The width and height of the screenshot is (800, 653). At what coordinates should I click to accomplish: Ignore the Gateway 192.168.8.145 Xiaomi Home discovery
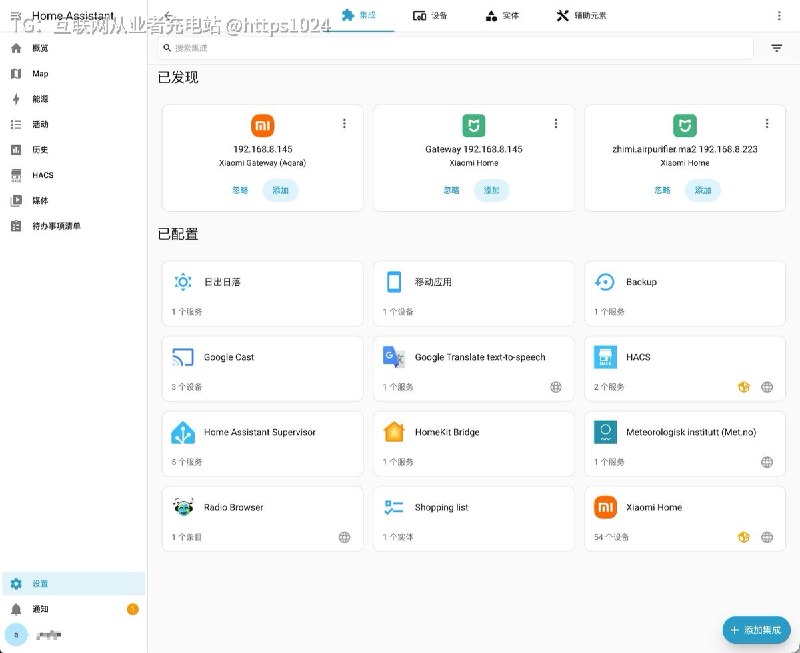(x=452, y=190)
